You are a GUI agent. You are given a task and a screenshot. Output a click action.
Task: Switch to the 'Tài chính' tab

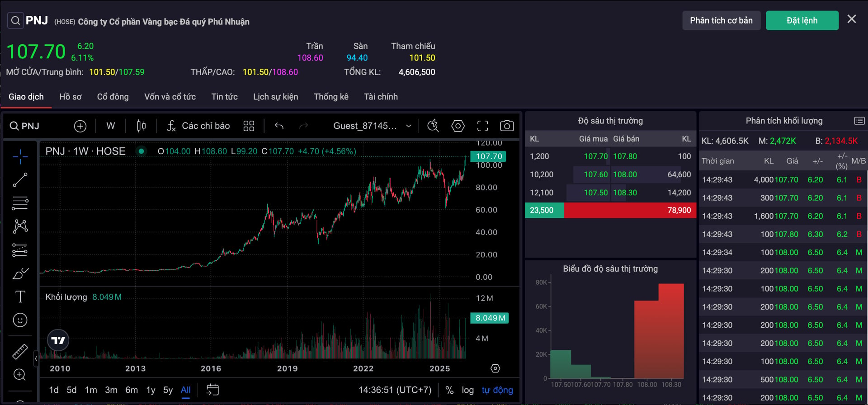tap(381, 97)
